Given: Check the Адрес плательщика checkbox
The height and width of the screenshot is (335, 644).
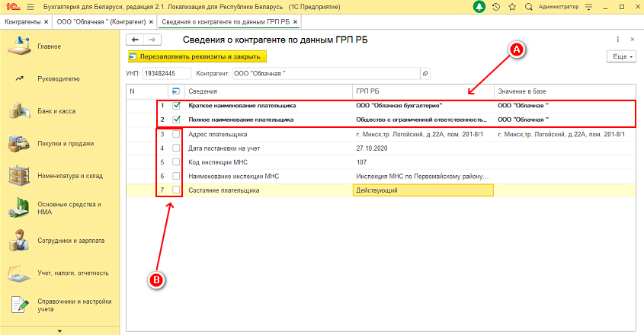Looking at the screenshot, I should [x=176, y=134].
